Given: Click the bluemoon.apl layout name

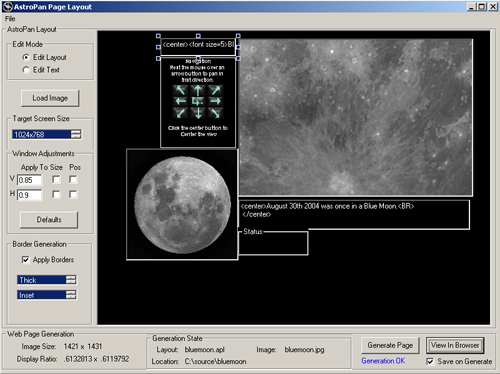Looking at the screenshot, I should point(205,350).
